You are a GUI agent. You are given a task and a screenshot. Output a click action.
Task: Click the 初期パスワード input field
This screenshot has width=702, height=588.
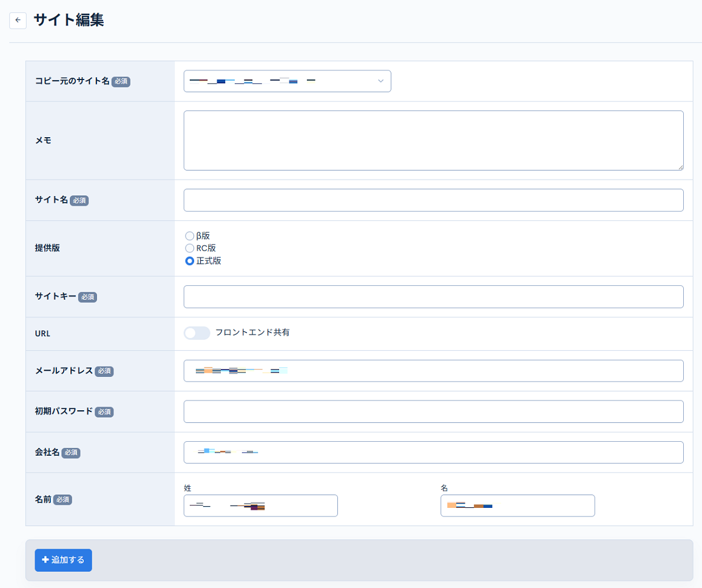pyautogui.click(x=433, y=411)
